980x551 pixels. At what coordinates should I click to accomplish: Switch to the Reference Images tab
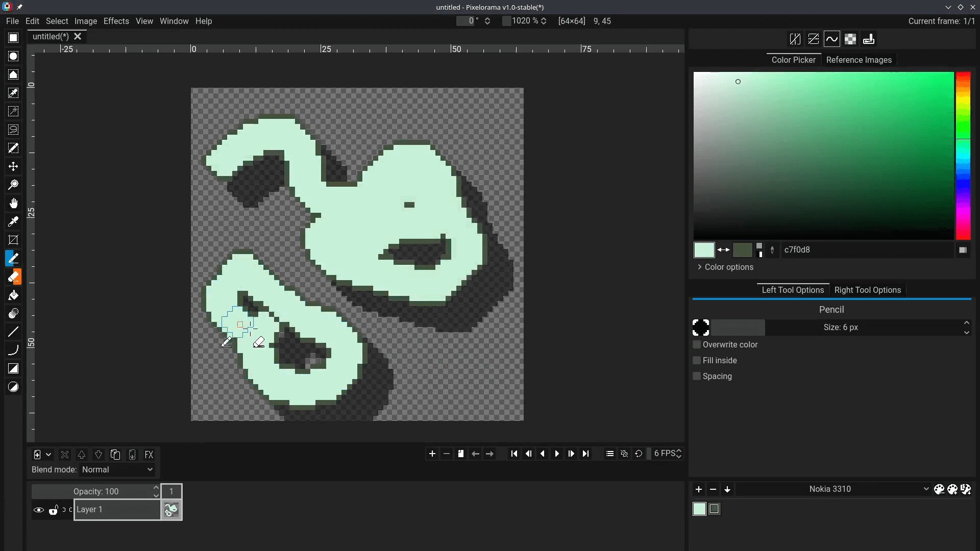tap(859, 60)
